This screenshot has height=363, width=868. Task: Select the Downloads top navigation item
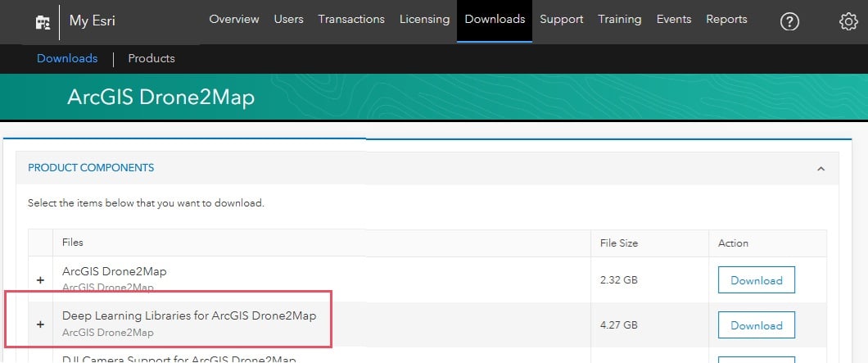[x=495, y=20]
